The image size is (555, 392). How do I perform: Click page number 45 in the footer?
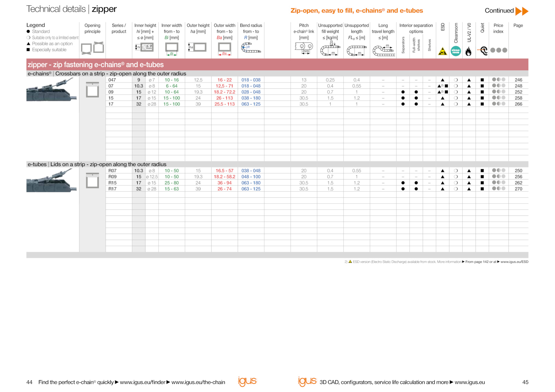click(525, 382)
